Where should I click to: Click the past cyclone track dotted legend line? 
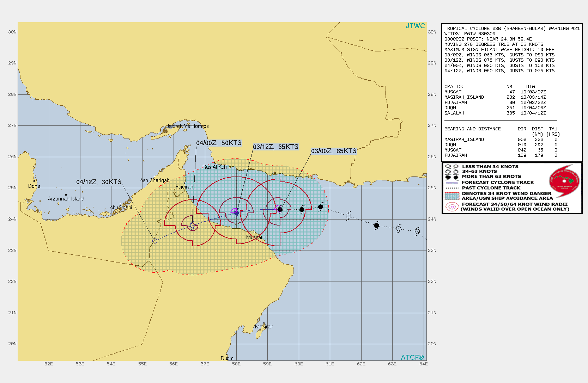point(452,188)
